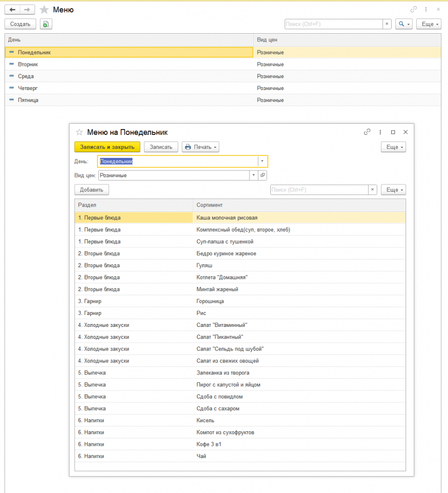Star the Меню на Понедельник form
Viewport: 448px width, 493px height.
click(79, 132)
